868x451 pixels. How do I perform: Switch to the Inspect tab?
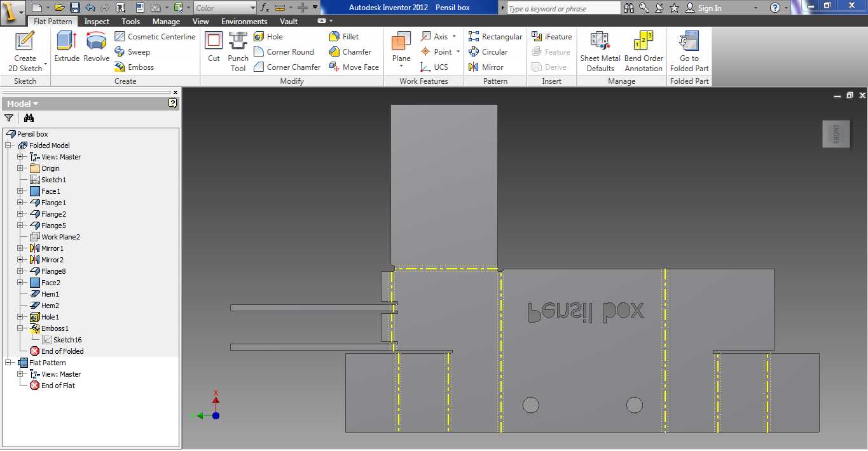pos(97,21)
